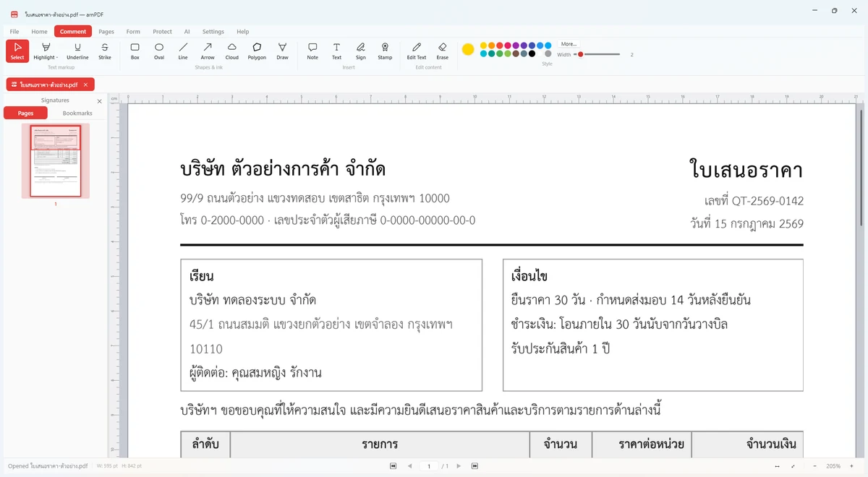Pick the Strike markup tool
The height and width of the screenshot is (477, 868).
[105, 51]
